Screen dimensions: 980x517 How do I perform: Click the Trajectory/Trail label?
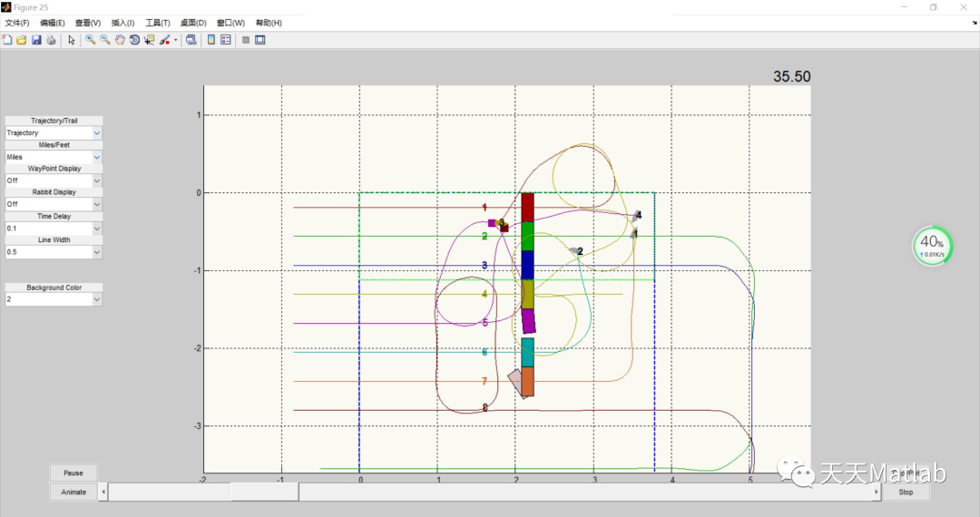click(54, 121)
